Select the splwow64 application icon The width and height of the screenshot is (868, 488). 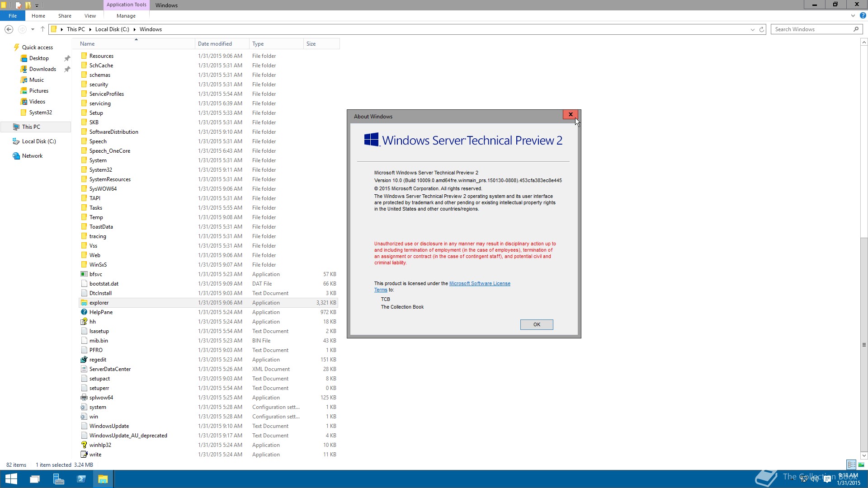tap(84, 398)
